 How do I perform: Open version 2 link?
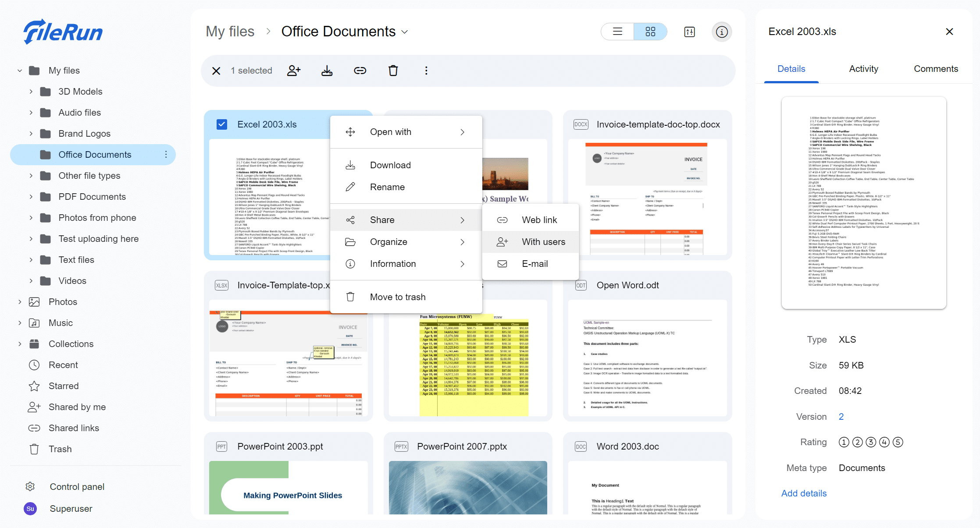pos(841,417)
